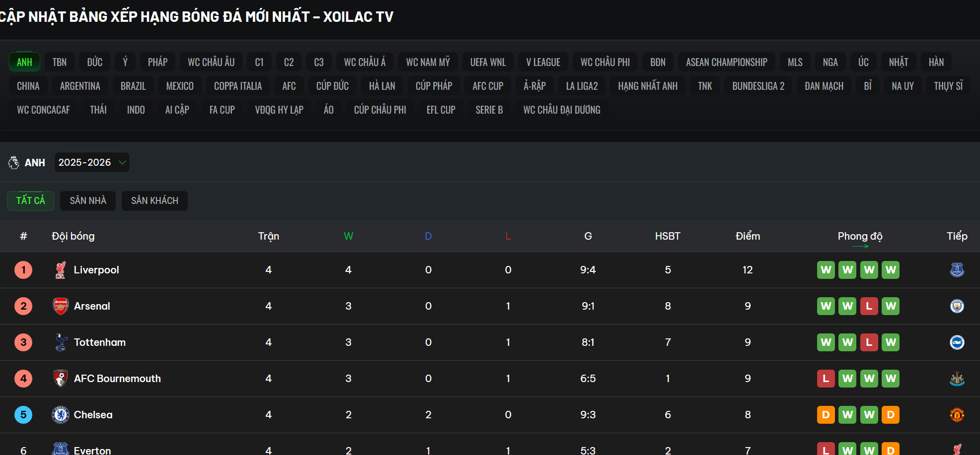Click Arsenal's red L form badge

(869, 306)
